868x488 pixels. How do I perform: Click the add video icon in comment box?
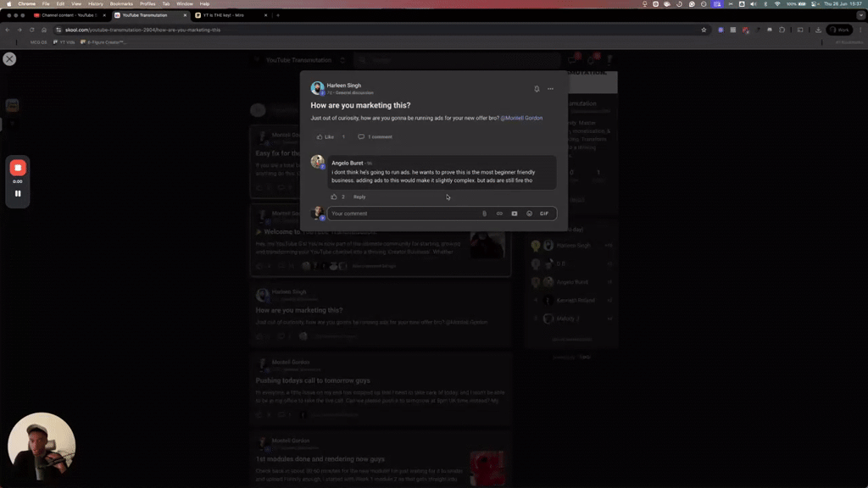[x=515, y=213]
